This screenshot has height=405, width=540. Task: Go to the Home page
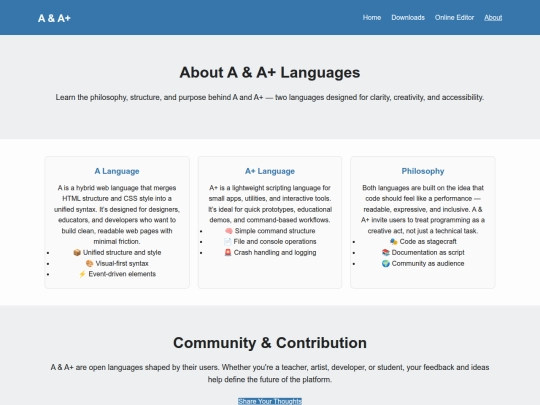click(x=372, y=18)
